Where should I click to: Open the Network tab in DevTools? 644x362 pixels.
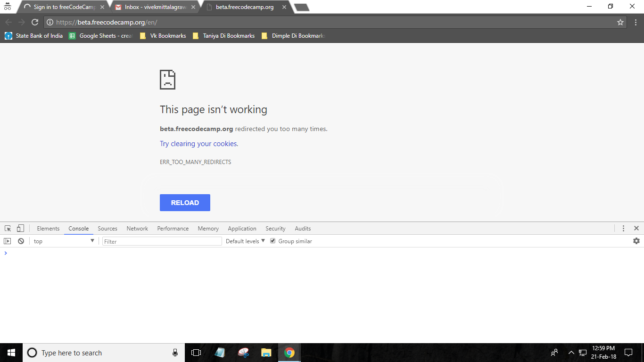(x=137, y=228)
